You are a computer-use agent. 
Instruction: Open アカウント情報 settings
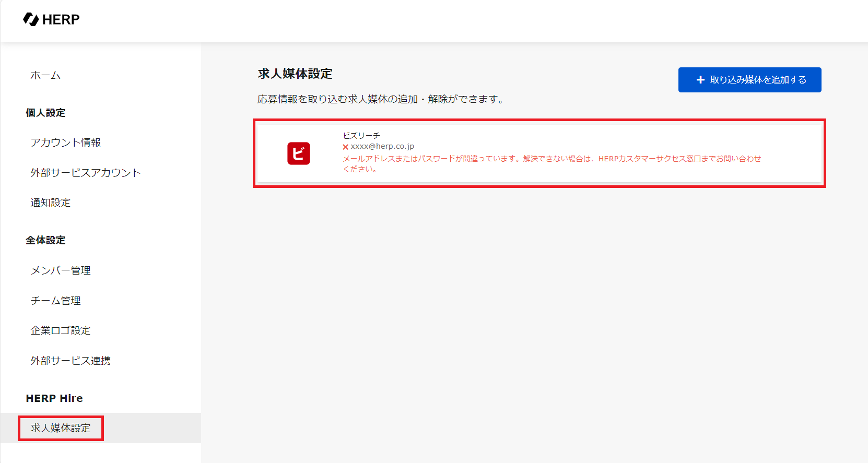(x=66, y=143)
